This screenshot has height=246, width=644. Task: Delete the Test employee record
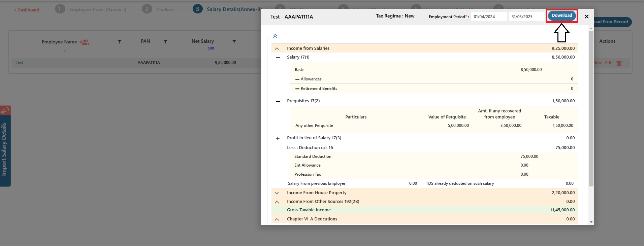pyautogui.click(x=619, y=63)
